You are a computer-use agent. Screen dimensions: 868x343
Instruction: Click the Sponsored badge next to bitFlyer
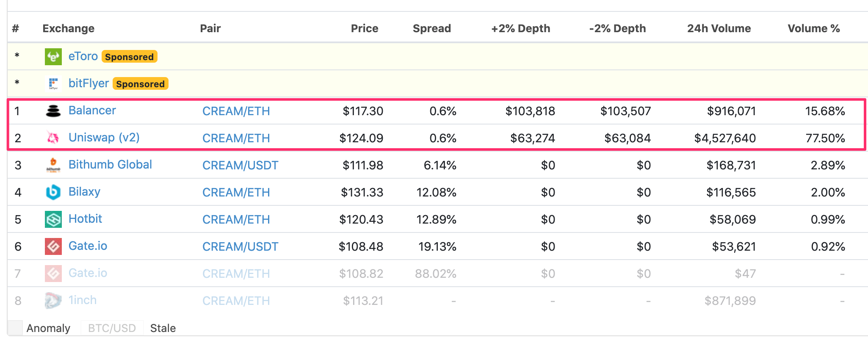141,84
